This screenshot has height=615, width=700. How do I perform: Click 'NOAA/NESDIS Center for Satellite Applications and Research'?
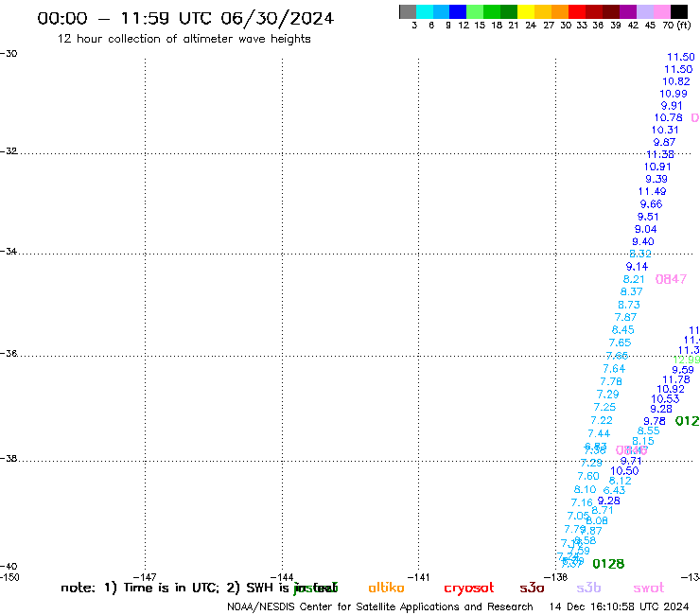pyautogui.click(x=380, y=607)
